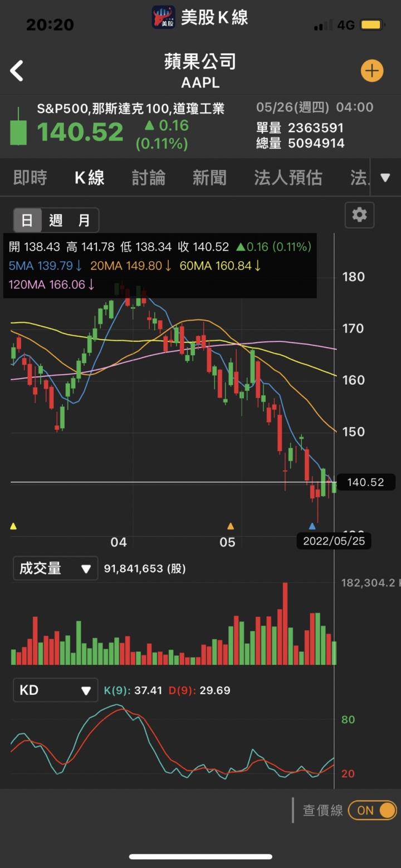The height and width of the screenshot is (868, 401).
Task: Tap the volume value 91,841,653 (股)
Action: [145, 568]
